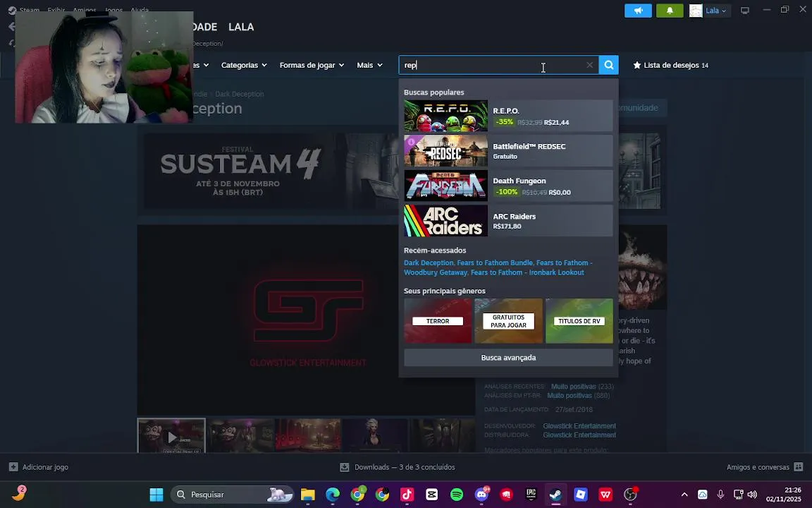
Task: Select the ARC Raiders search suggestion
Action: [508, 221]
